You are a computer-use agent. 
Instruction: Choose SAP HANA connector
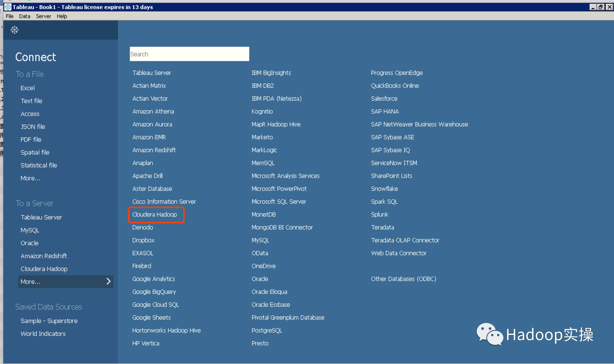point(385,112)
